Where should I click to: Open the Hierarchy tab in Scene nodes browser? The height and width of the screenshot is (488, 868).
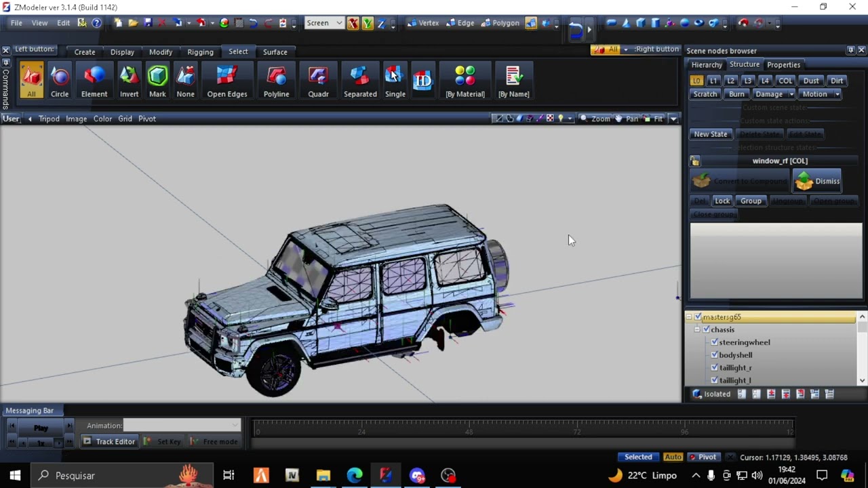[707, 65]
